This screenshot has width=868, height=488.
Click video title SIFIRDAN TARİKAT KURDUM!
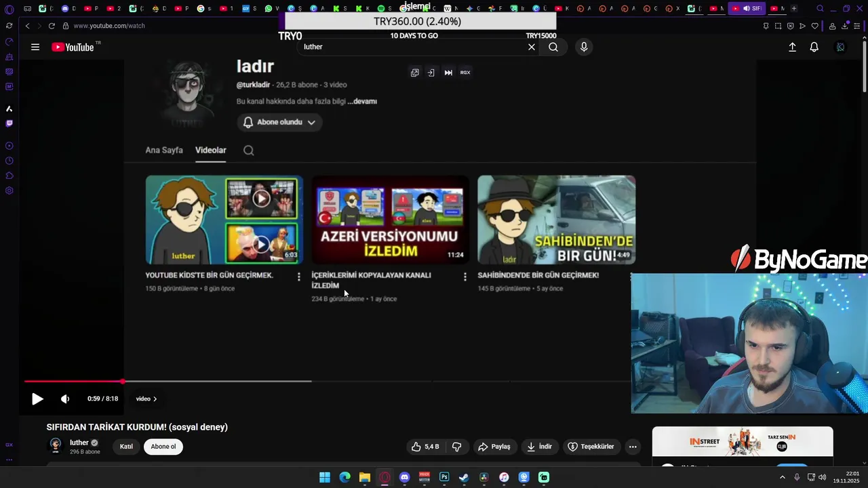(137, 427)
